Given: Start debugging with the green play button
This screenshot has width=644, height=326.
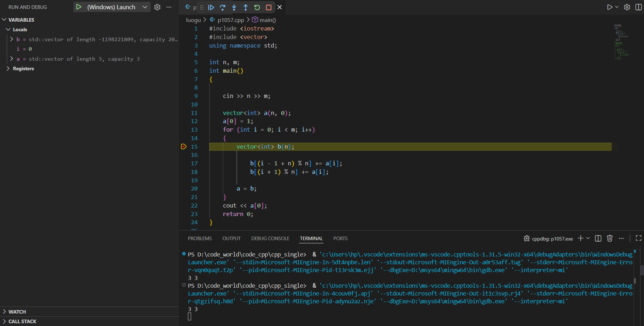Looking at the screenshot, I should click(x=79, y=7).
